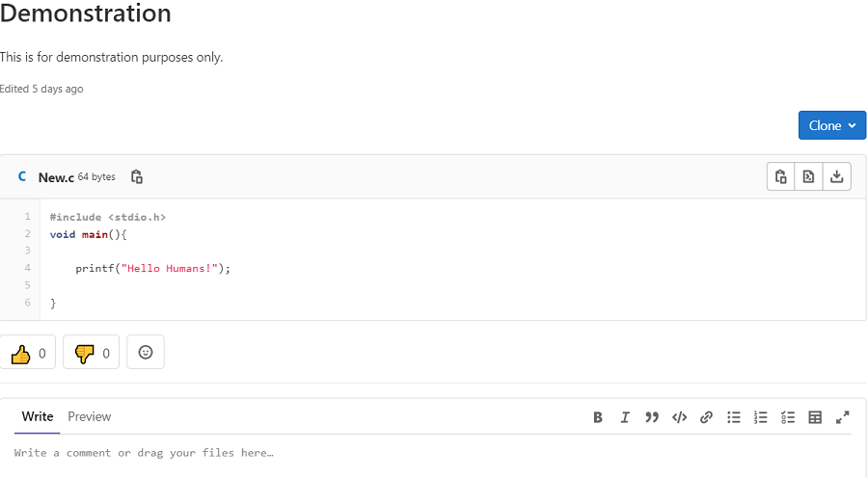Toggle thumbs down reaction
Viewport: 868px width, 478px height.
pos(91,354)
